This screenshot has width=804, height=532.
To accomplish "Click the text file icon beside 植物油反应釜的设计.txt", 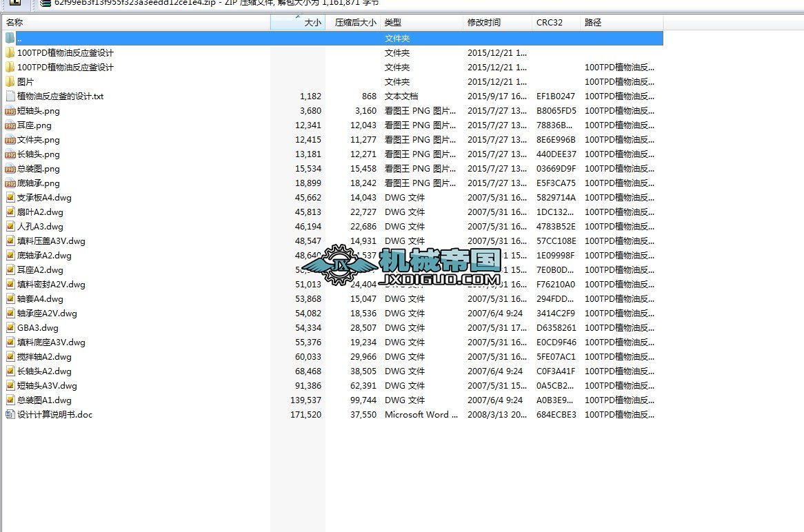I will coord(9,96).
